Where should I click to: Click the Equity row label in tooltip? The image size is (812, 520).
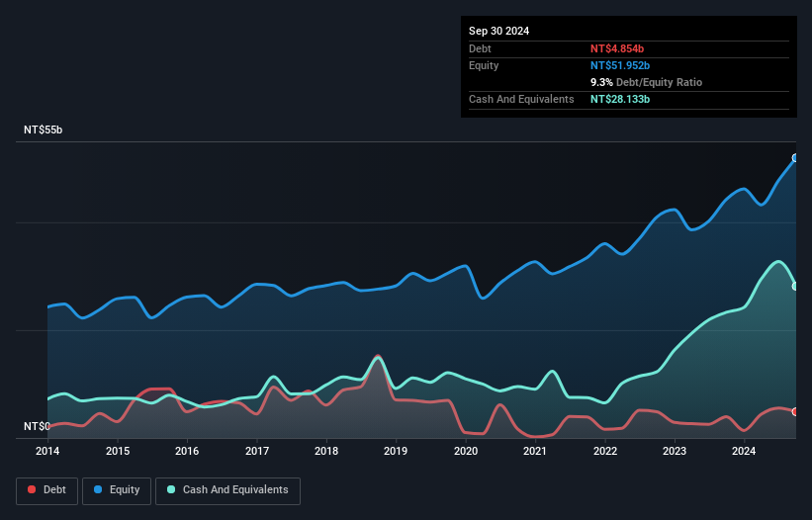pos(484,65)
